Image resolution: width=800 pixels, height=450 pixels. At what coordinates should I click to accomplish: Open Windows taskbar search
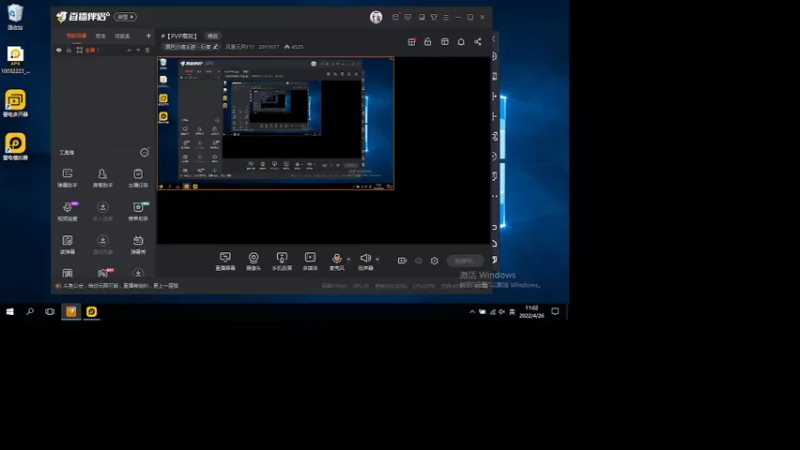click(30, 311)
